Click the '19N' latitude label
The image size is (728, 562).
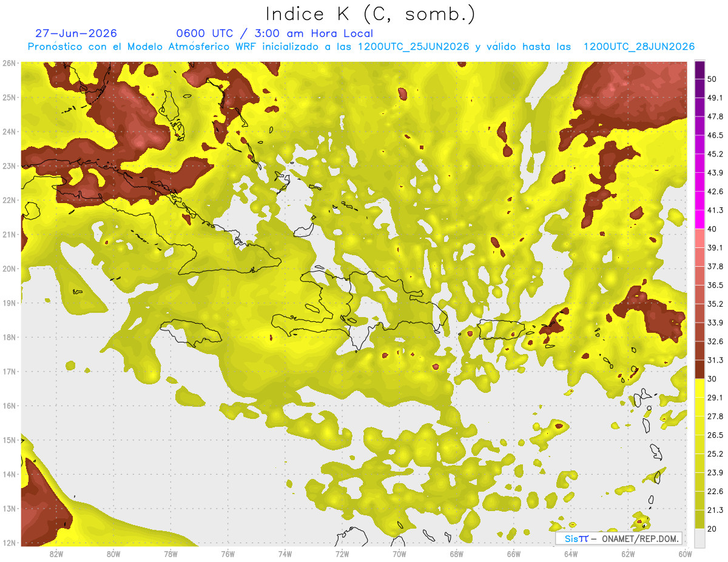pyautogui.click(x=9, y=303)
